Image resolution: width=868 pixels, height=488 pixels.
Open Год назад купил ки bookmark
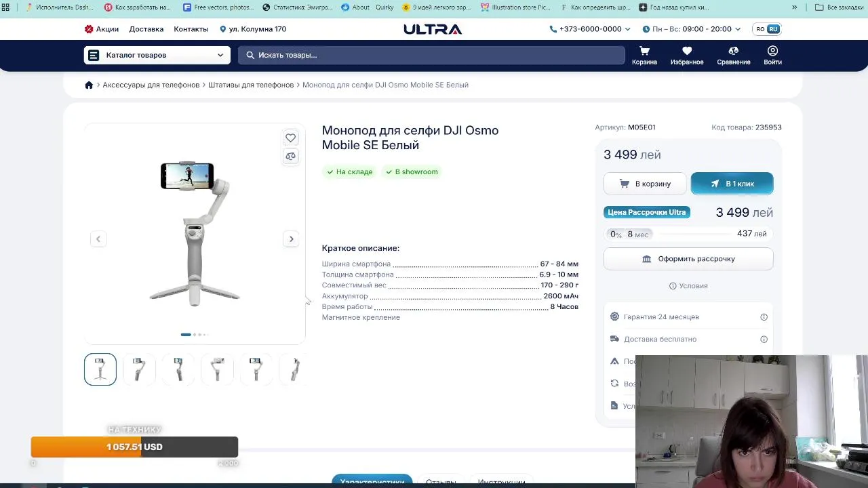674,7
